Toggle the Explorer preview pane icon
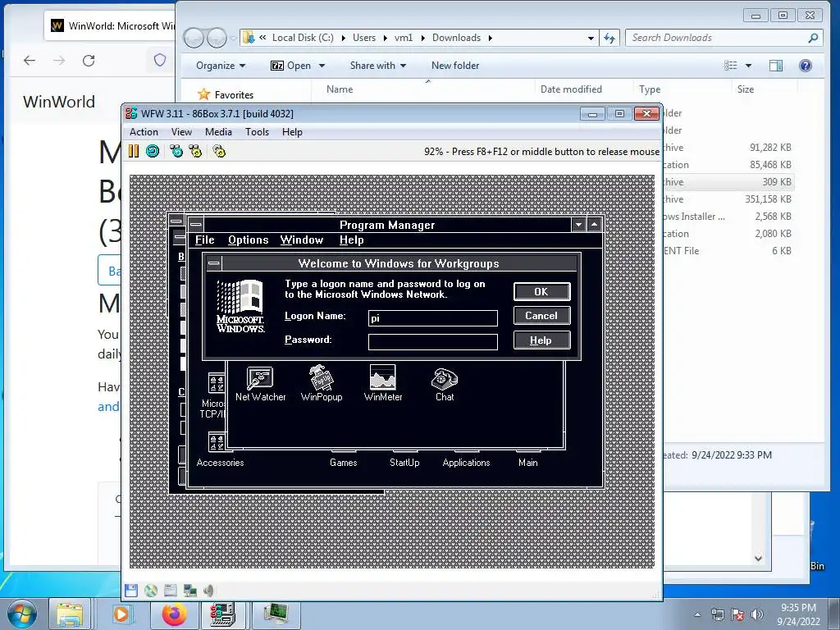 776,66
